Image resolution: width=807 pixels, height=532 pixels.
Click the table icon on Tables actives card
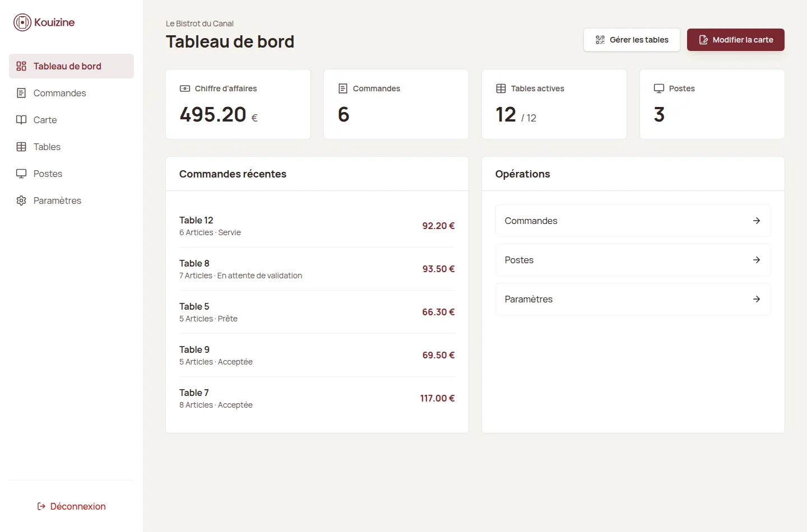pyautogui.click(x=501, y=88)
